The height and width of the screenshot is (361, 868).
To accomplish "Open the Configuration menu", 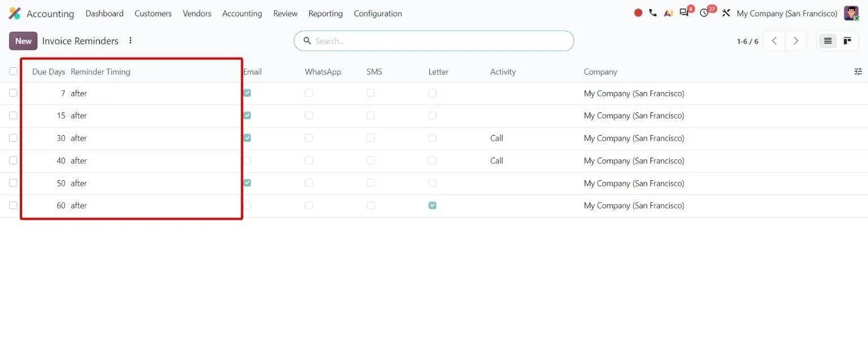I will (378, 14).
